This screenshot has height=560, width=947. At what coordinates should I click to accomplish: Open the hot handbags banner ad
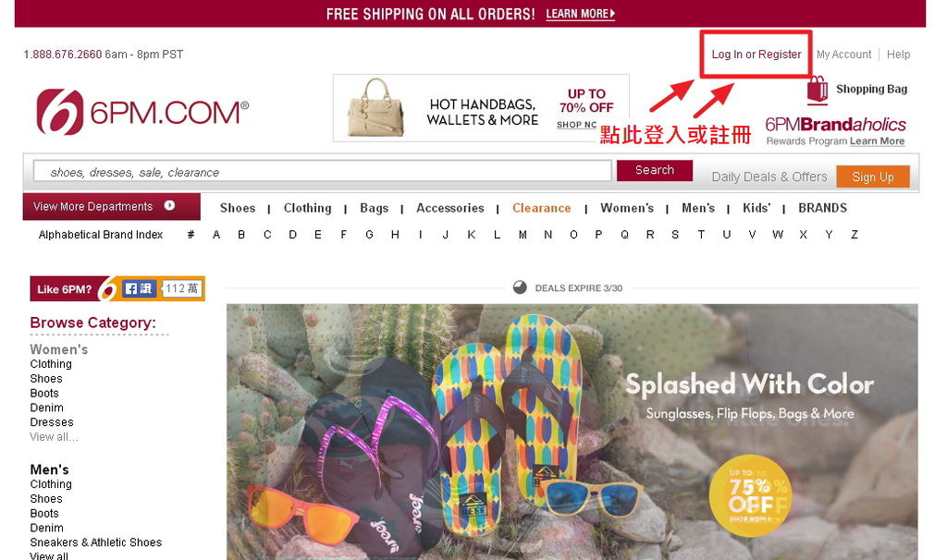[481, 109]
